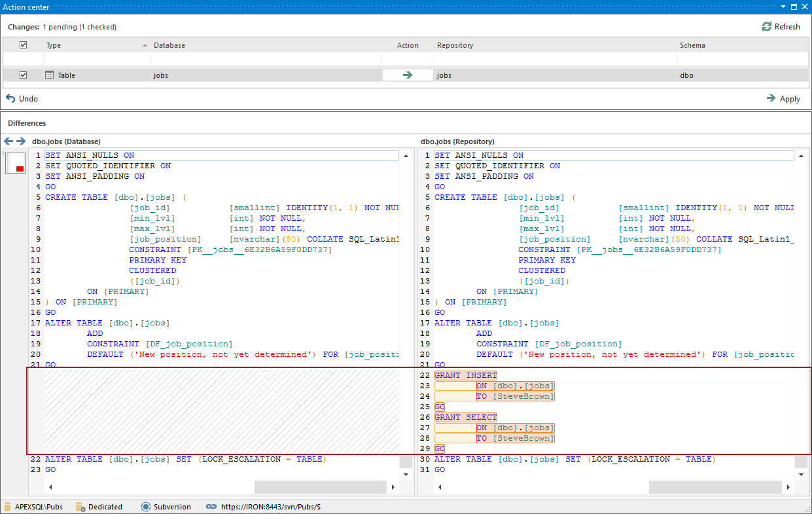The height and width of the screenshot is (514, 812).
Task: Open the Action center title dropdown arrow
Action: click(x=784, y=7)
